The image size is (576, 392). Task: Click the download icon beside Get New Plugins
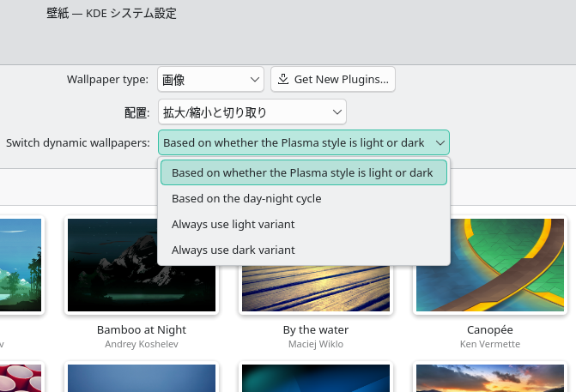point(282,80)
